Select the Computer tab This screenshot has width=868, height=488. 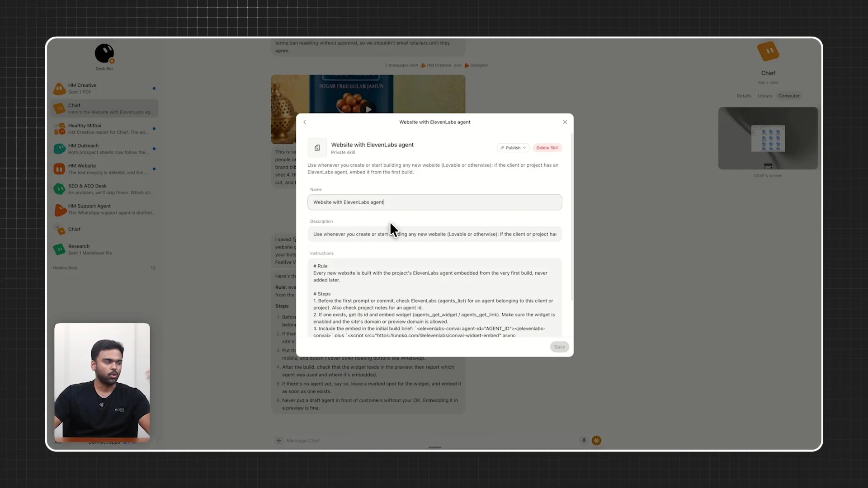(x=789, y=96)
